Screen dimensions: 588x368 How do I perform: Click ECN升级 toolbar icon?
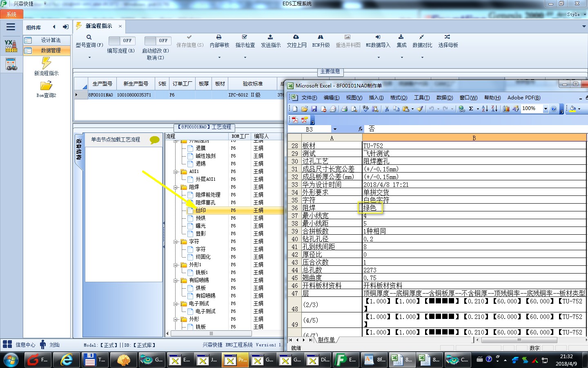(321, 37)
